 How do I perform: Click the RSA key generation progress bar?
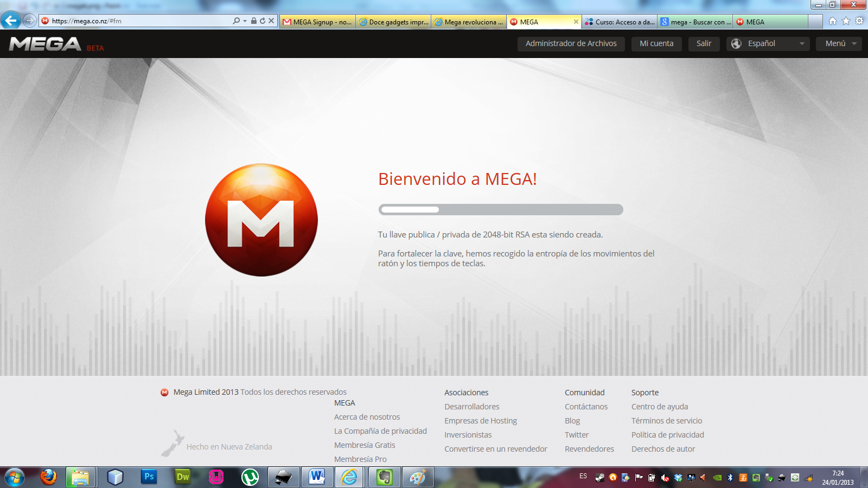click(x=501, y=209)
